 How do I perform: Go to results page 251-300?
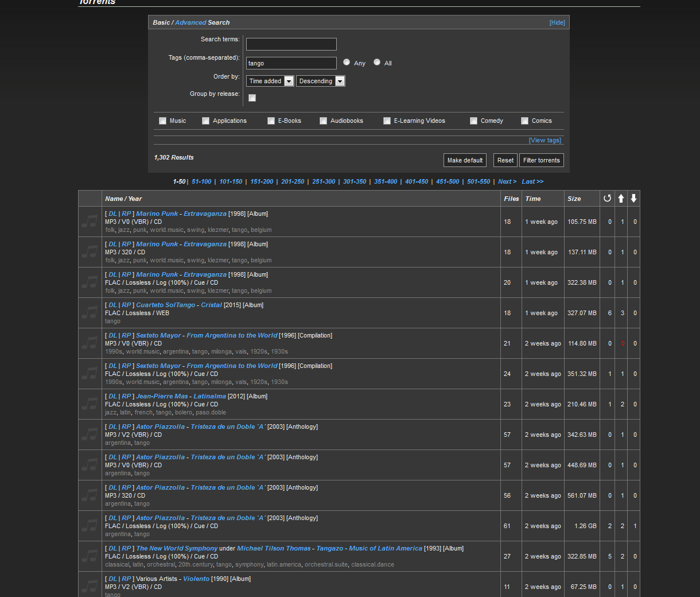click(x=324, y=181)
